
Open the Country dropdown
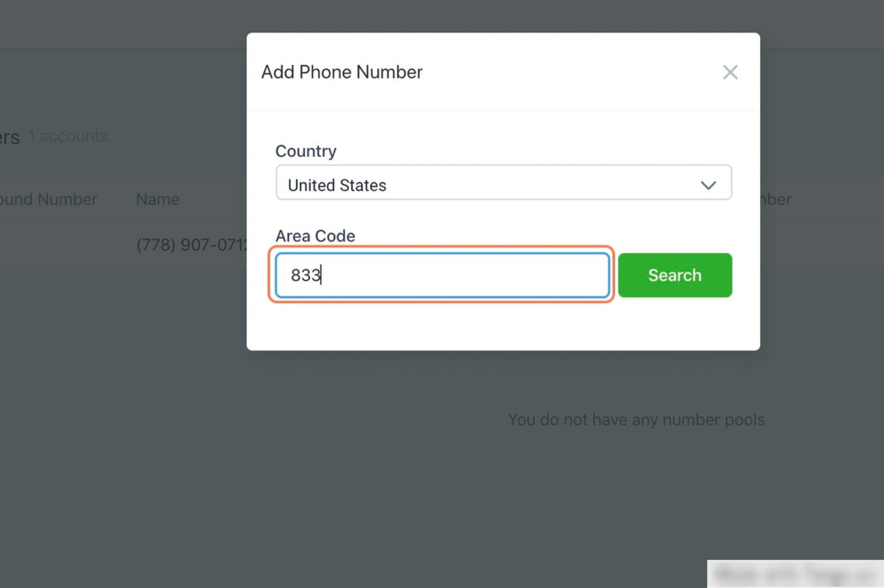503,183
